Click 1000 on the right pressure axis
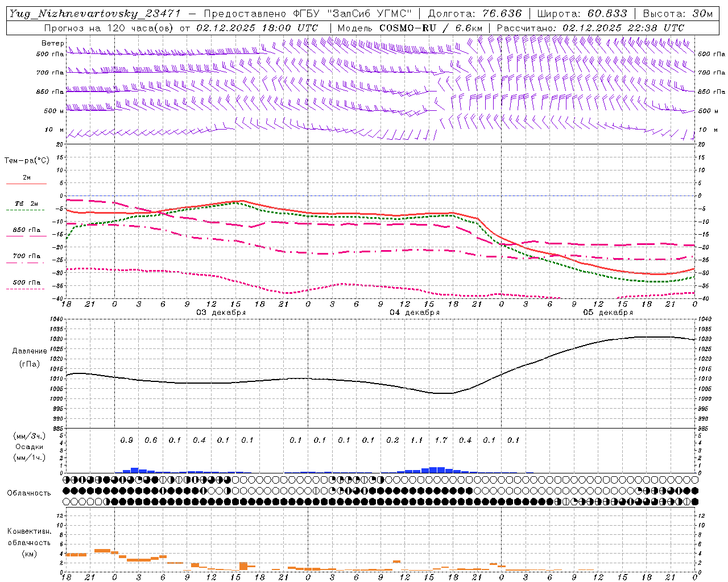Image resolution: width=728 pixels, height=582 pixels. (x=705, y=399)
